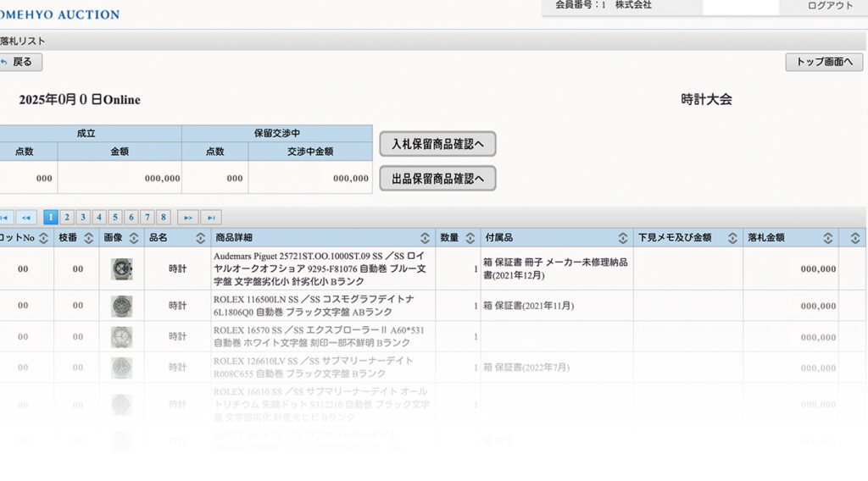Click the ロットNo sort arrows
The height and width of the screenshot is (481, 868).
43,238
